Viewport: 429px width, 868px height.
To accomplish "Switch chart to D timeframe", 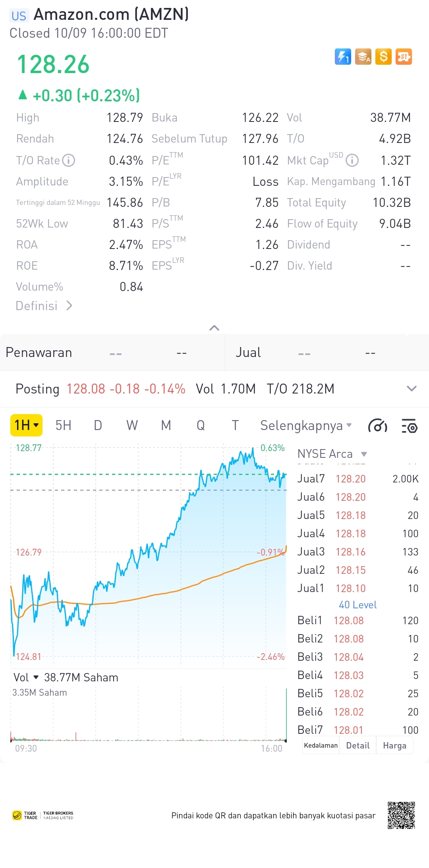I will tap(98, 426).
